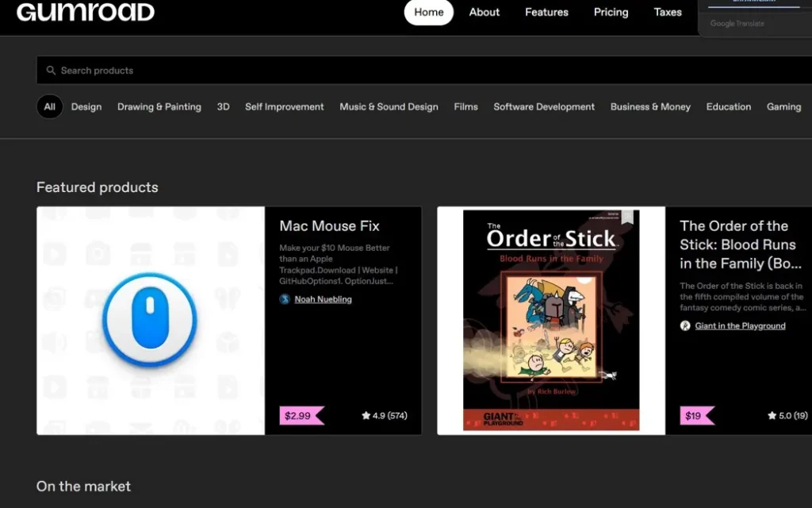Select the Education category
Screen dimensions: 812x508
[x=729, y=107]
